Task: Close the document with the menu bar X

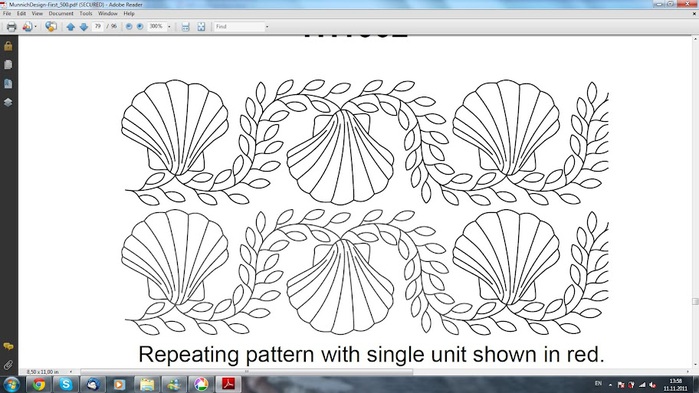Action: [695, 14]
